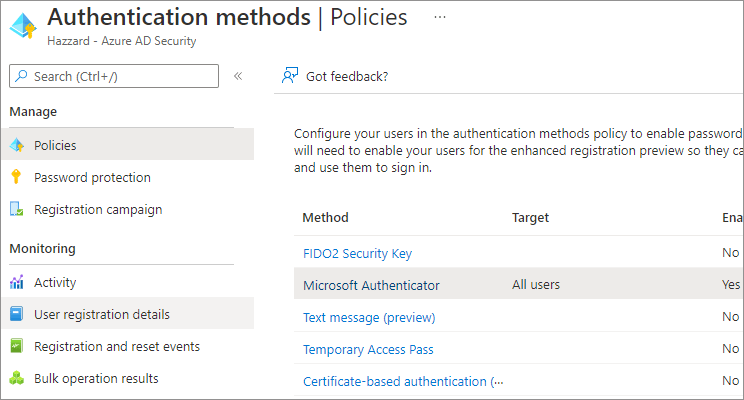Open Text message (preview) method
The height and width of the screenshot is (400, 744).
click(369, 317)
